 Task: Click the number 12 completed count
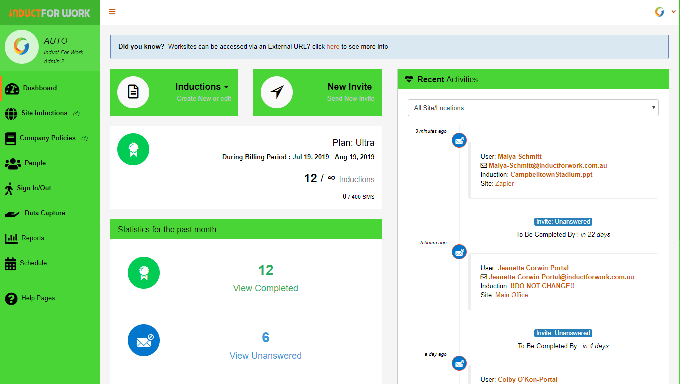point(265,271)
